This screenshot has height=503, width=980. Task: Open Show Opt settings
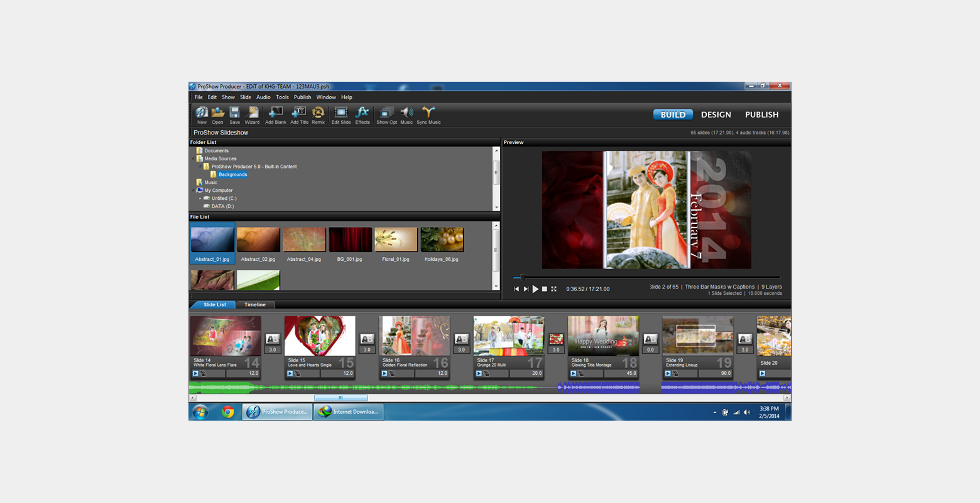click(x=386, y=115)
